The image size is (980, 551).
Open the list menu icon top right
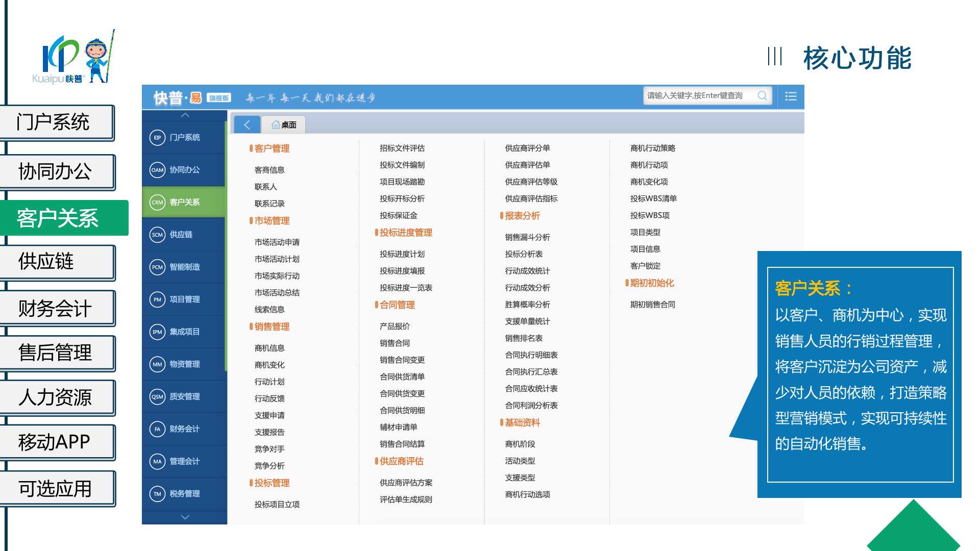(791, 96)
